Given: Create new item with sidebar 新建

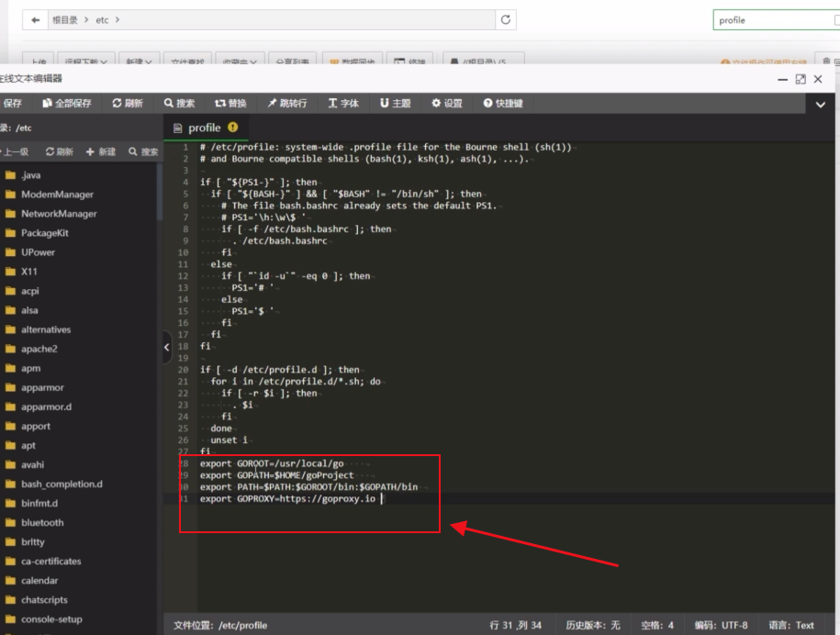Looking at the screenshot, I should (101, 152).
